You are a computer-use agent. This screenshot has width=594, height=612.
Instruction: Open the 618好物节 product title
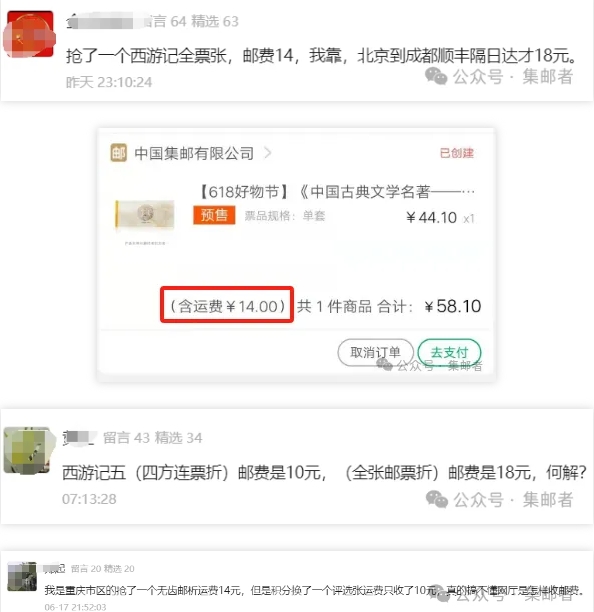pos(336,191)
